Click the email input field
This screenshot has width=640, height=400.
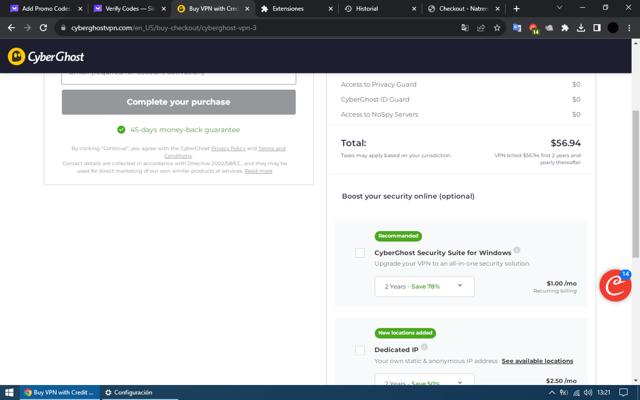(179, 78)
